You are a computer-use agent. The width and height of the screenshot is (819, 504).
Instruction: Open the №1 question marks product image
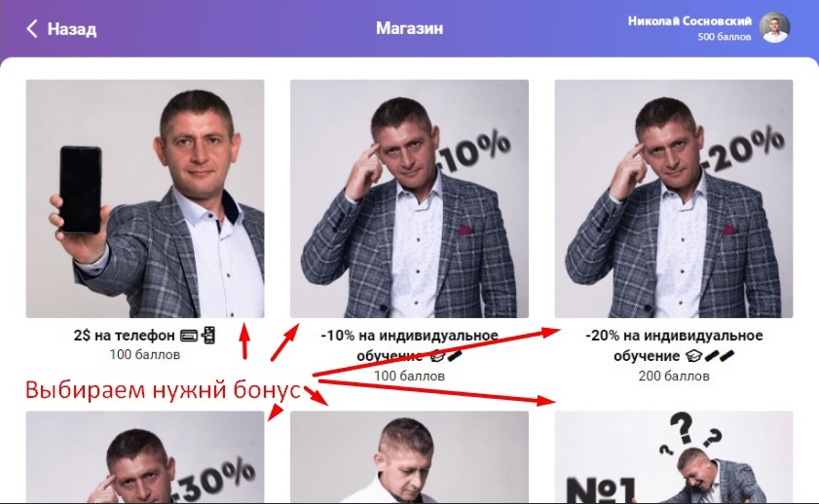coord(674,457)
